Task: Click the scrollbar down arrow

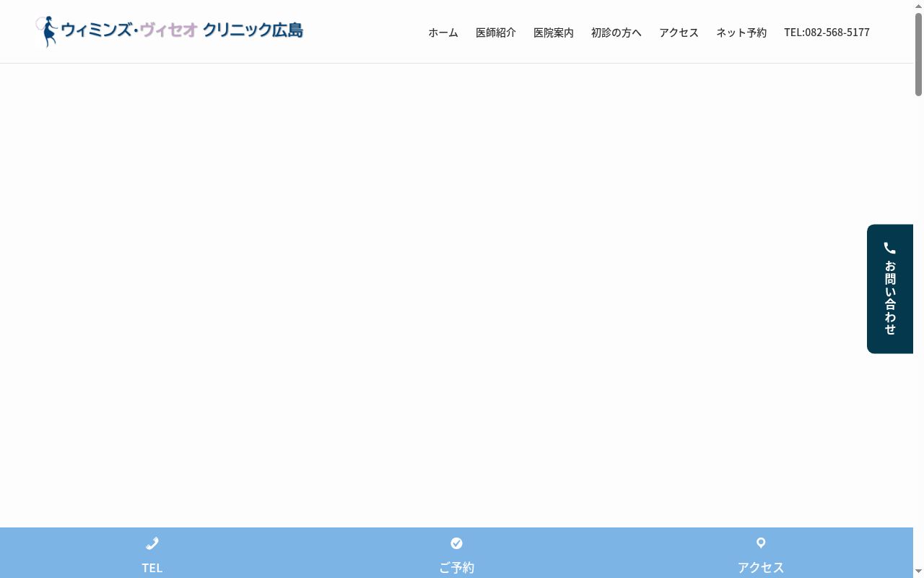Action: [918, 572]
